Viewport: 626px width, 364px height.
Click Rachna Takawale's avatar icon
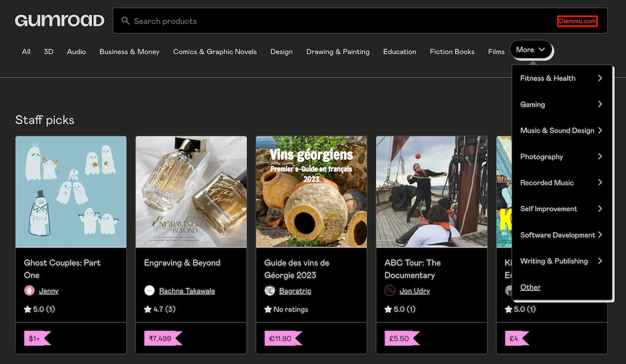point(149,290)
